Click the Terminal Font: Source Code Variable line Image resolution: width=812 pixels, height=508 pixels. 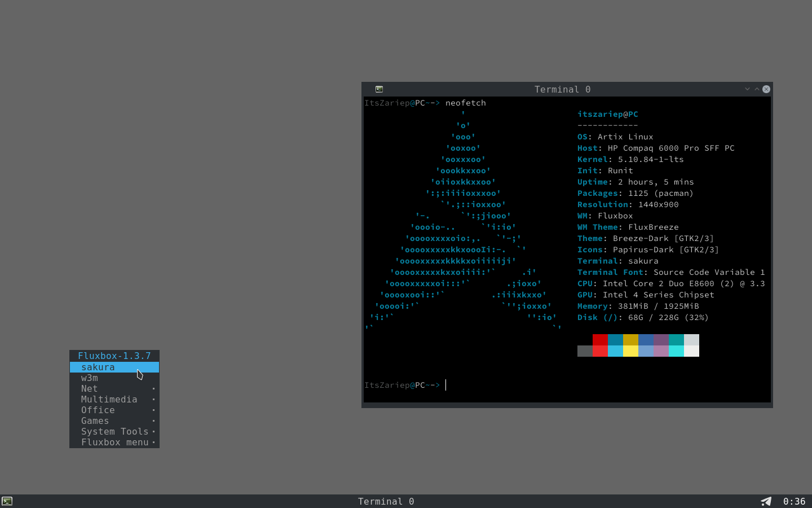click(x=671, y=272)
